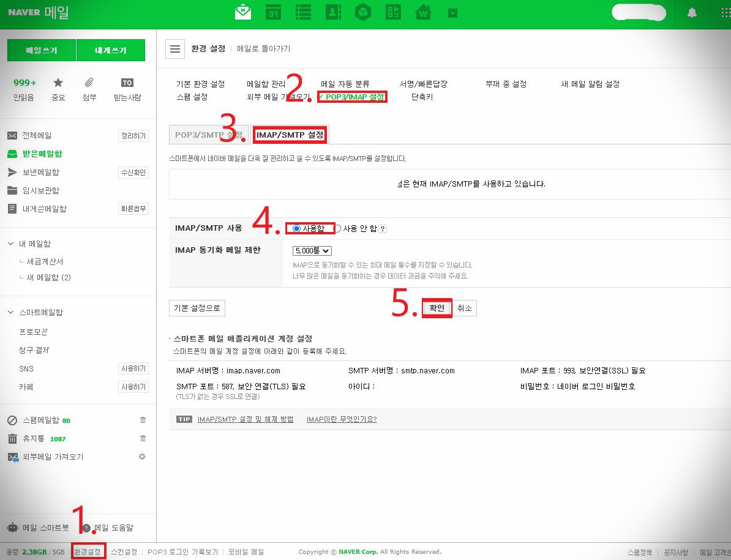Open 프로모션 smart mailbox
Viewport: 731px width, 560px height.
click(33, 332)
